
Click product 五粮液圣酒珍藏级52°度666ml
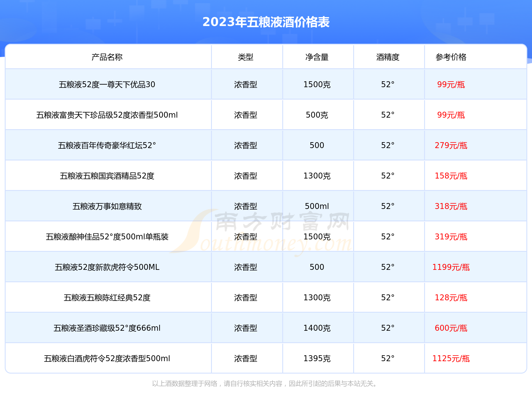(x=107, y=328)
